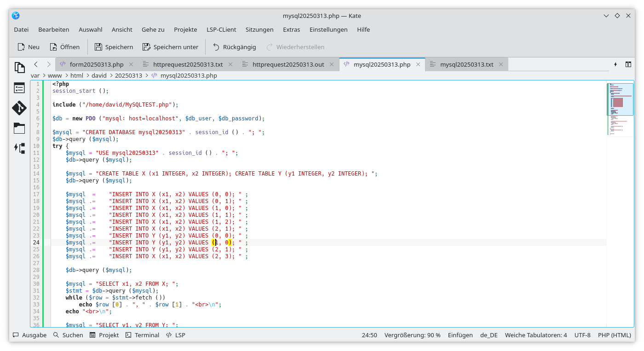Pin the current document tab
This screenshot has width=644, height=351.
point(615,64)
